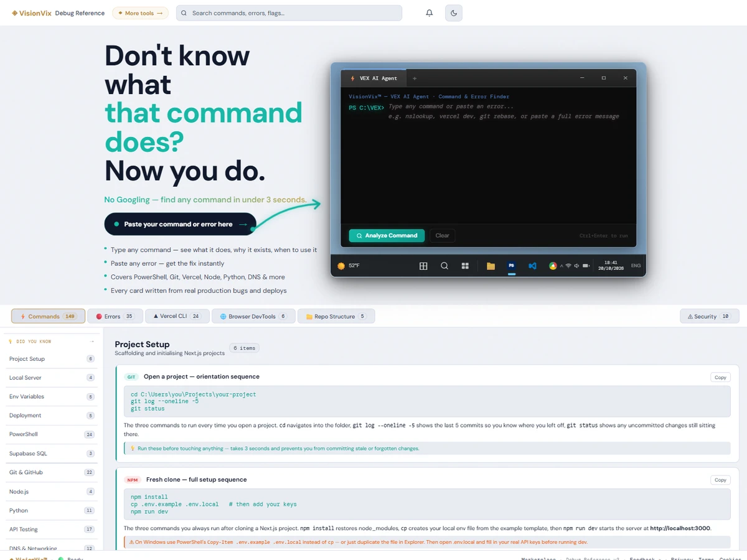Click the battery icon in system tray
Viewport: 747px width, 560px height.
[x=586, y=266]
